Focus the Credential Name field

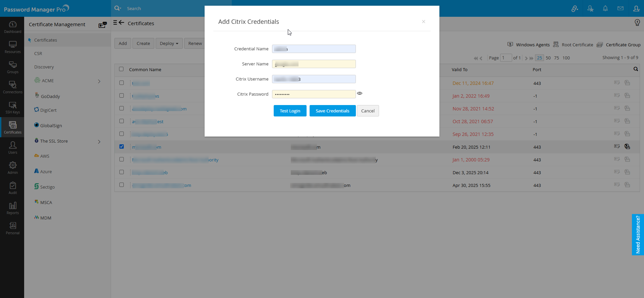[314, 49]
